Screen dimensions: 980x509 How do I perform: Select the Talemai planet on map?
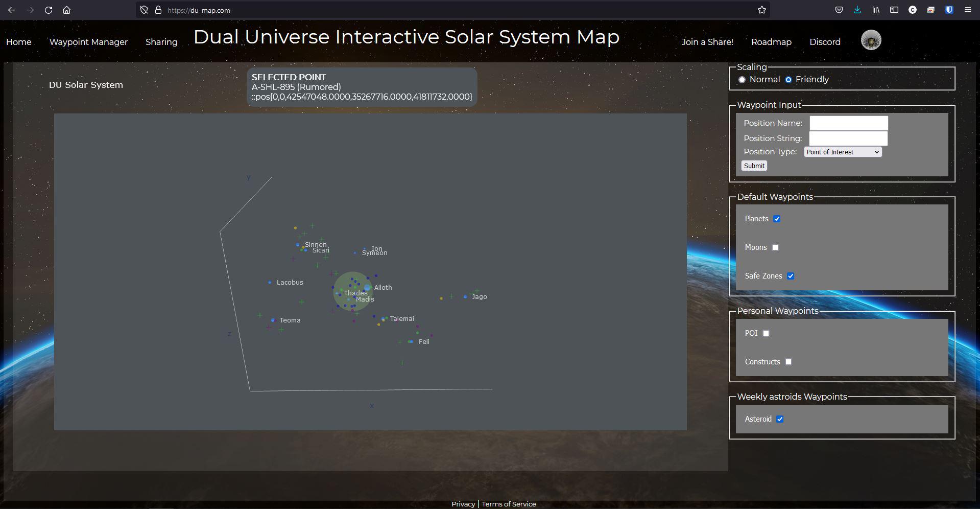point(383,319)
